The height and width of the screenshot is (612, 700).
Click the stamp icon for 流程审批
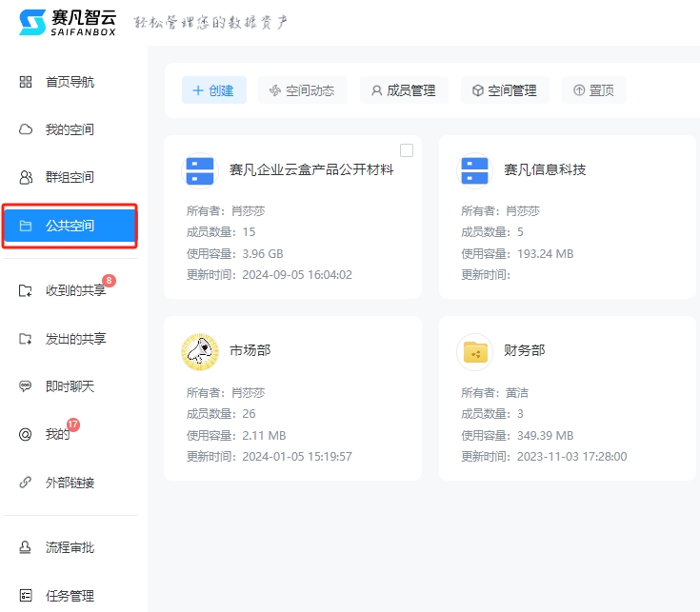pos(26,547)
